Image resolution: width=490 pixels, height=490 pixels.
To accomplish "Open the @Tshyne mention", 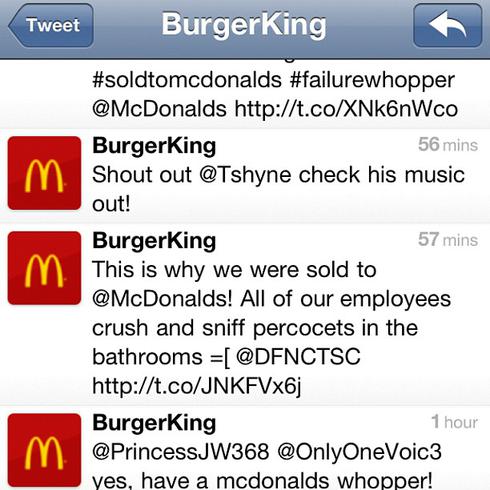I will pos(245,176).
